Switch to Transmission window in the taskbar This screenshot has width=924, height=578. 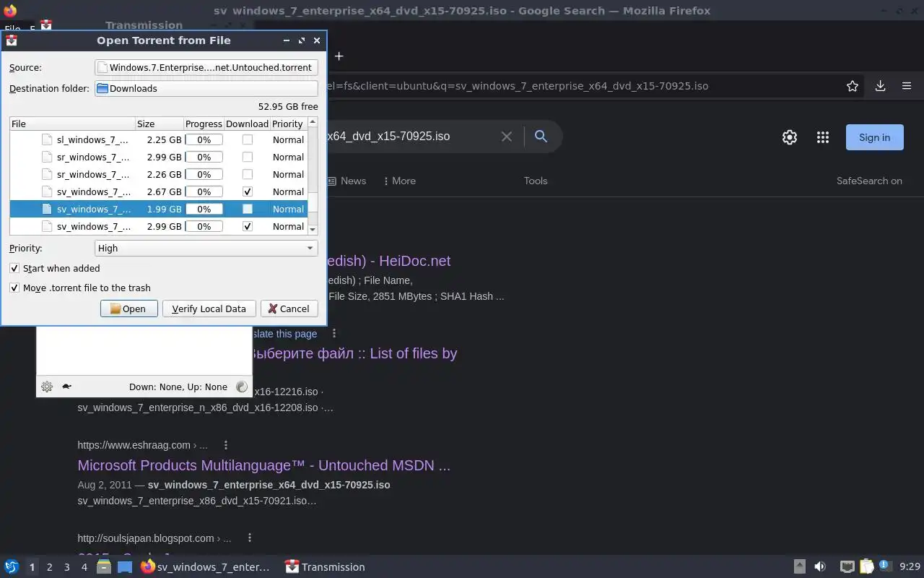(x=326, y=567)
